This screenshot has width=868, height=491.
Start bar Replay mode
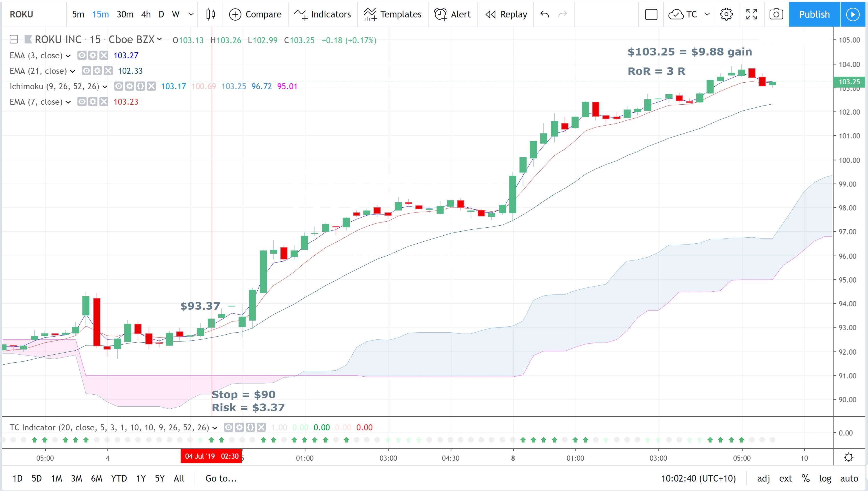506,14
